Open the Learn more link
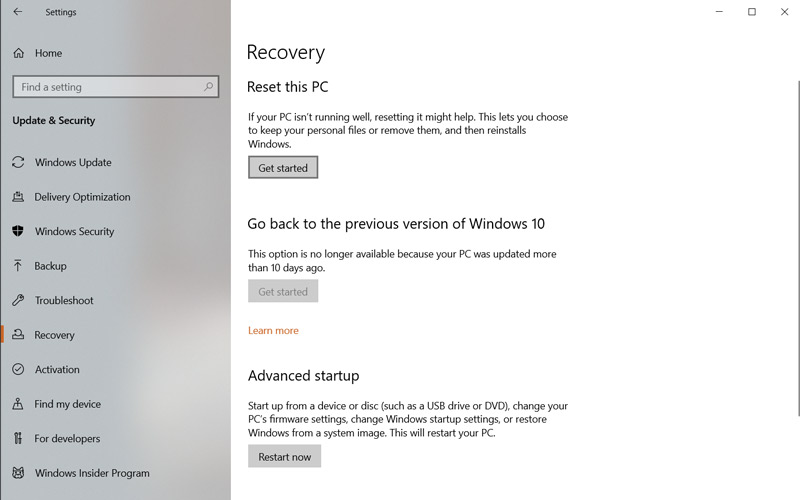800x500 pixels. (273, 330)
